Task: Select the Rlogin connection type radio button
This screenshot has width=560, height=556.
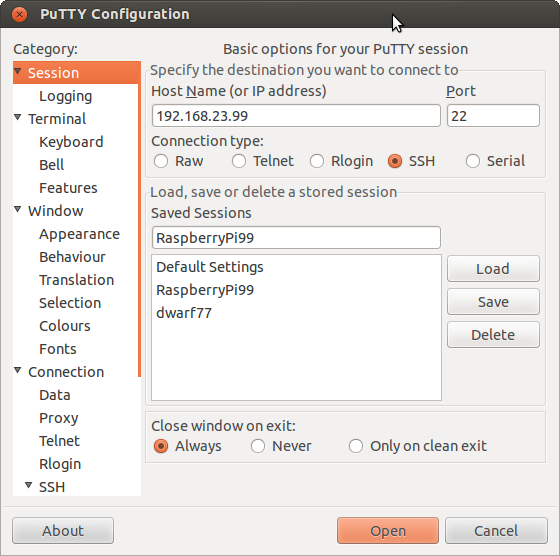Action: (x=317, y=161)
